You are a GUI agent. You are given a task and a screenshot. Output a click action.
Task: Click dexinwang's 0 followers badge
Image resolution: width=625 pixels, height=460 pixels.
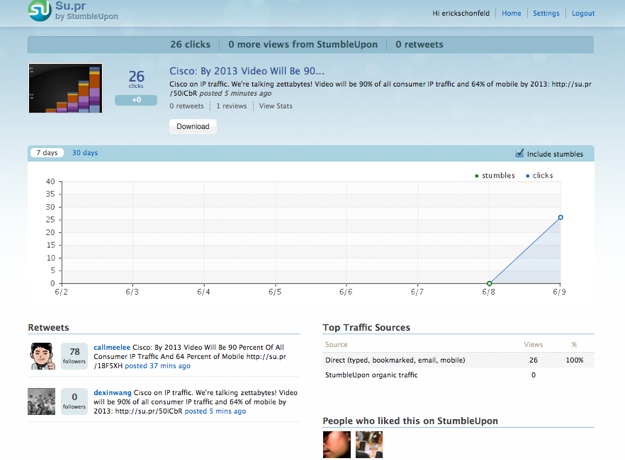click(x=75, y=401)
